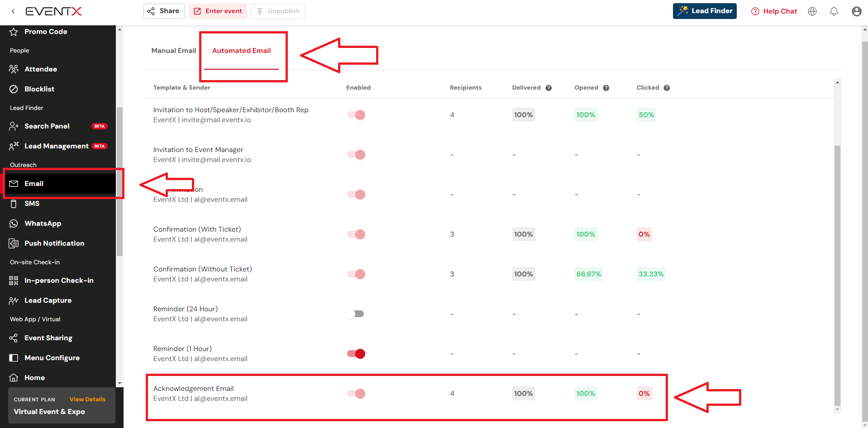Toggle Invitation to Event Manager email
This screenshot has width=868, height=428.
(356, 155)
